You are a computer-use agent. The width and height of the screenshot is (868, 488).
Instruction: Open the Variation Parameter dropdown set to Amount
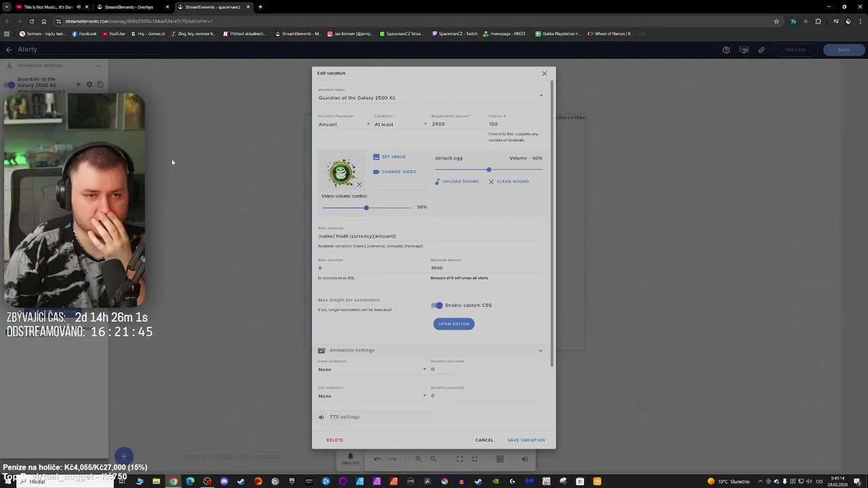[x=344, y=124]
